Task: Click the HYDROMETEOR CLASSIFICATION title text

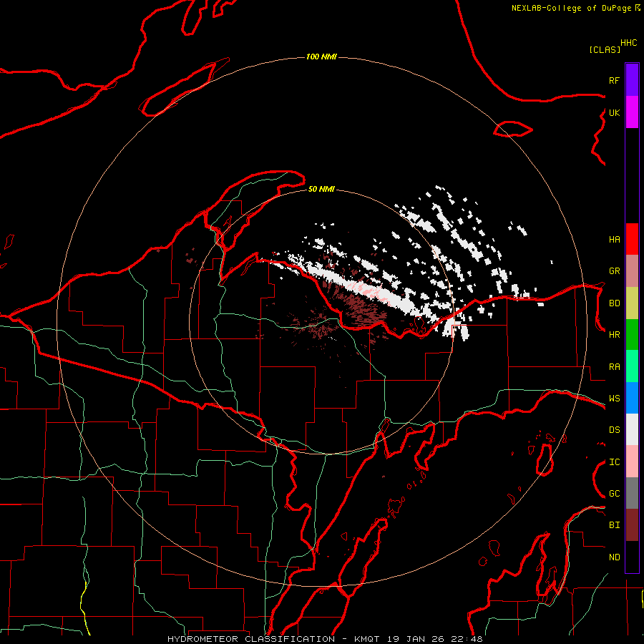Action: (x=251, y=639)
